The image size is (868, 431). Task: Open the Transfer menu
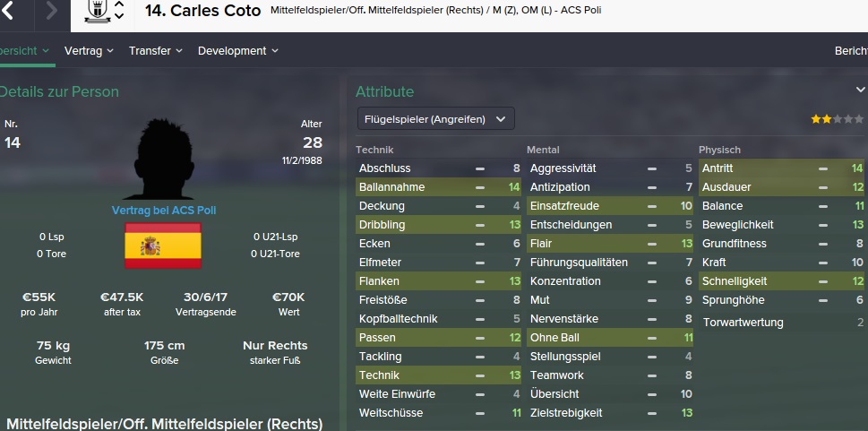[155, 51]
